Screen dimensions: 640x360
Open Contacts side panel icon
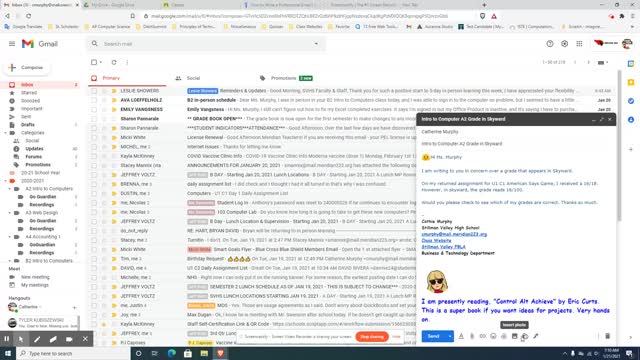click(631, 120)
